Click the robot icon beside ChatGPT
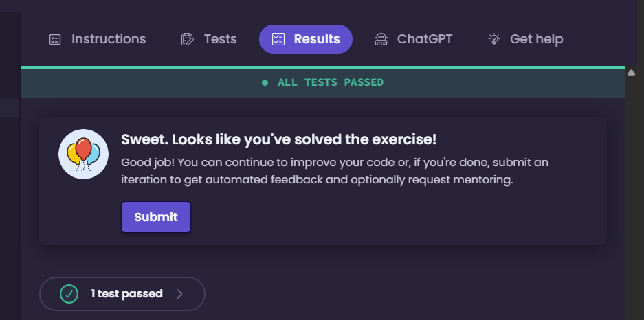 pos(381,39)
